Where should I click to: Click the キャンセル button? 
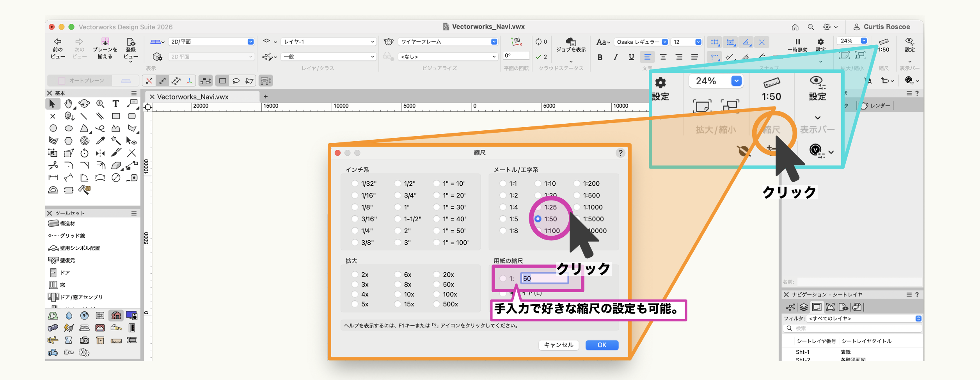(558, 345)
